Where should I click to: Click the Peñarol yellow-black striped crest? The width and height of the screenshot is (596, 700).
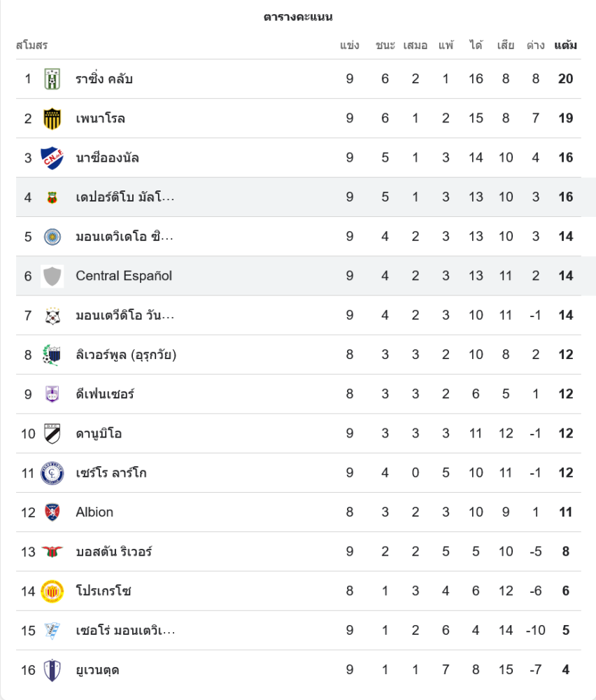[x=52, y=118]
